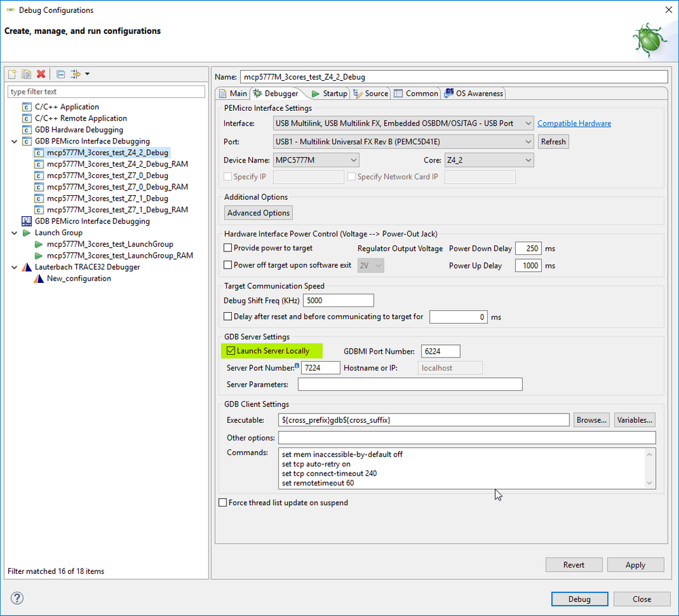This screenshot has width=679, height=616.
Task: Enable Power off target upon software exit
Action: [228, 265]
